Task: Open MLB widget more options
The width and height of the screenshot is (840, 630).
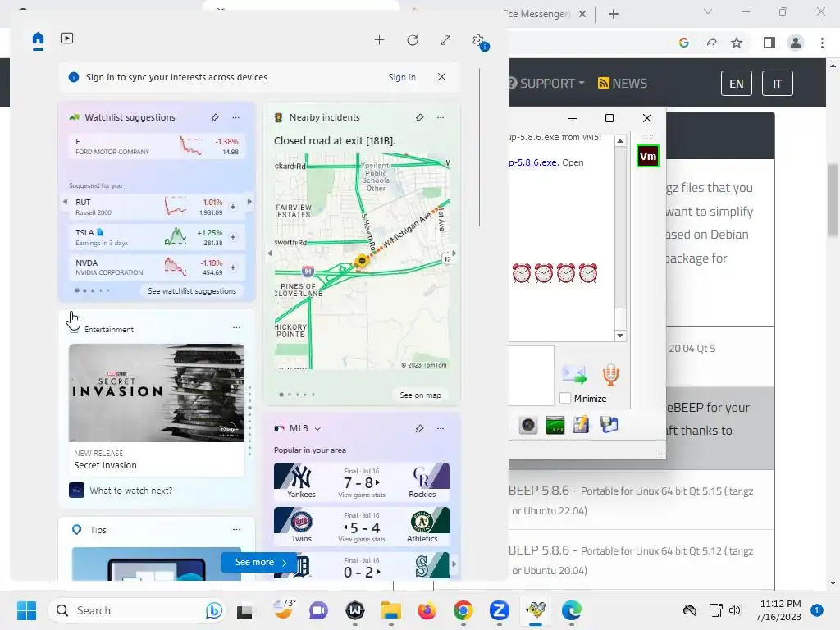Action: point(441,428)
